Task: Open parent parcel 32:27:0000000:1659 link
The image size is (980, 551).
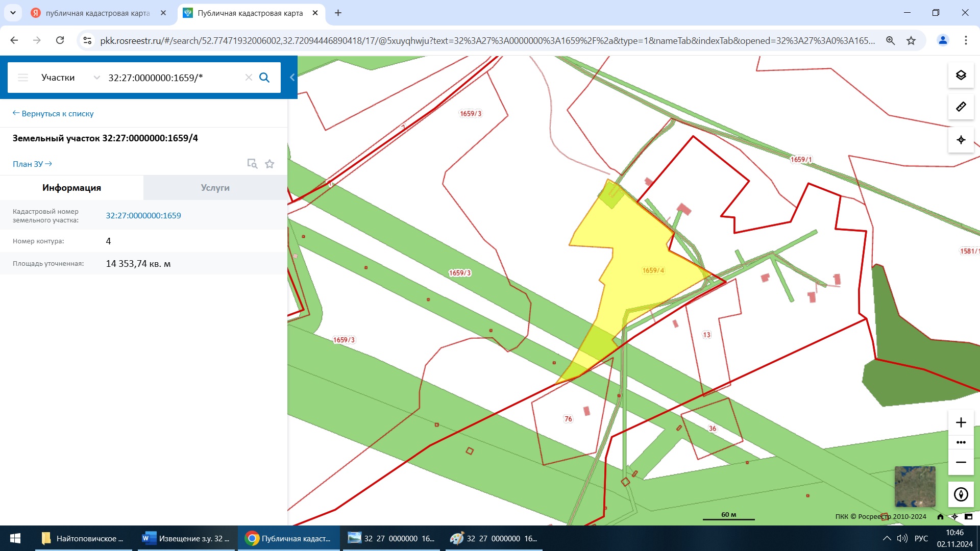Action: tap(143, 215)
